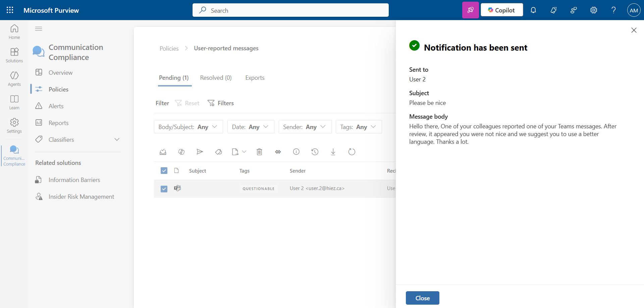Image resolution: width=644 pixels, height=308 pixels.
Task: Click the Tag as icon
Action: pyautogui.click(x=218, y=152)
